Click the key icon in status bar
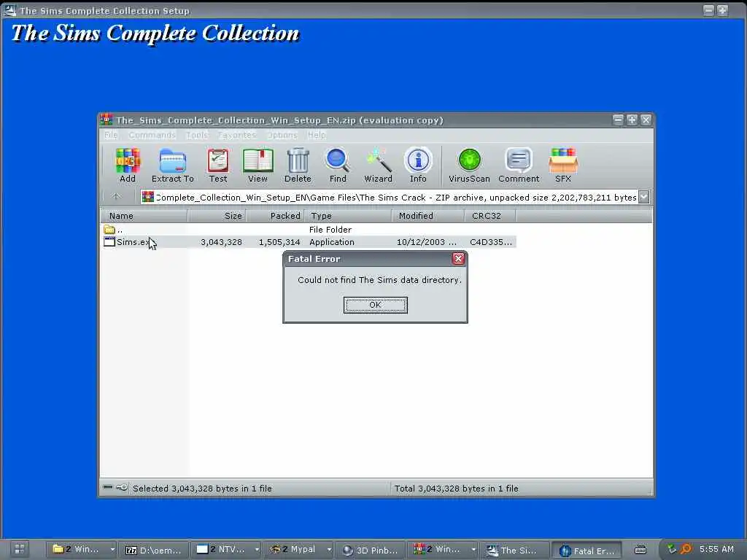This screenshot has height=560, width=747. tap(122, 487)
